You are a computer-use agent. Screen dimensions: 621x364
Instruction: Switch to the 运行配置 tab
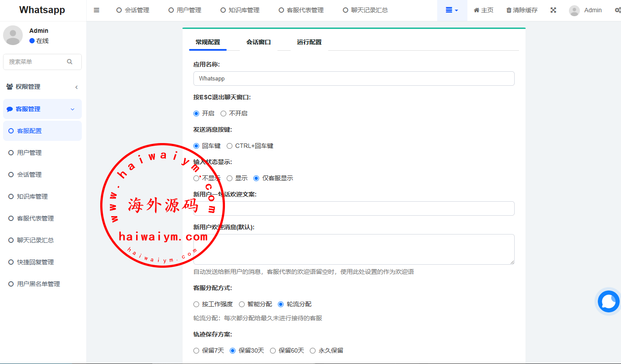tap(309, 42)
